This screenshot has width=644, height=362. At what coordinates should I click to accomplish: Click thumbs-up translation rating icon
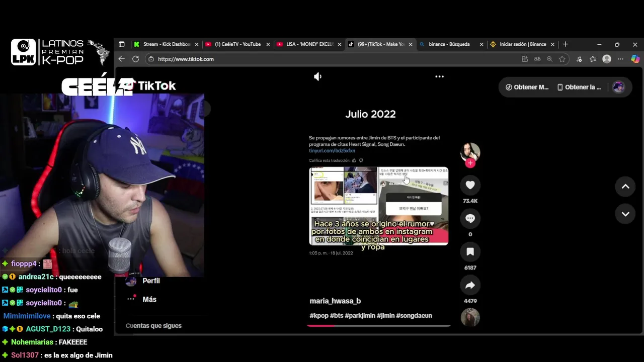pos(354,160)
